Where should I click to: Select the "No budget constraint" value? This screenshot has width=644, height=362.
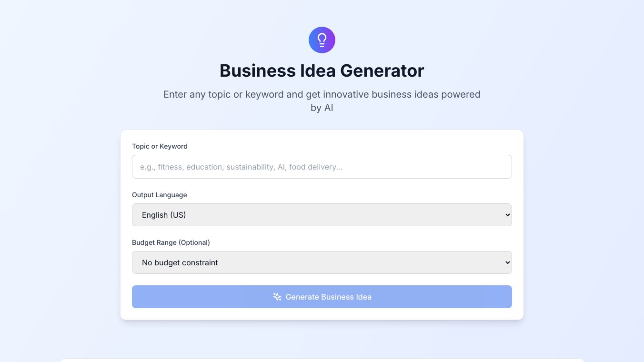(180, 262)
